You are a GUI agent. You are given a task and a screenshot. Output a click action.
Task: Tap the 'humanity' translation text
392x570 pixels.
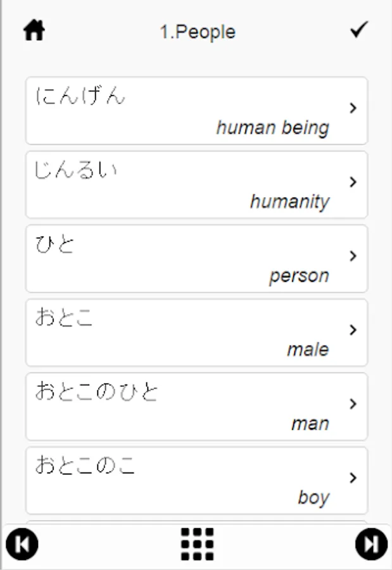pos(289,202)
